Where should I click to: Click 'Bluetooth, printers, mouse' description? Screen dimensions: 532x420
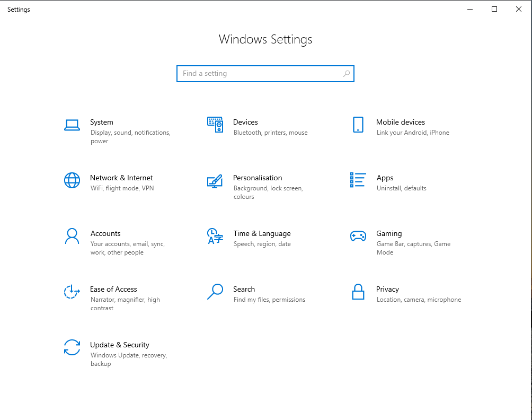click(270, 133)
